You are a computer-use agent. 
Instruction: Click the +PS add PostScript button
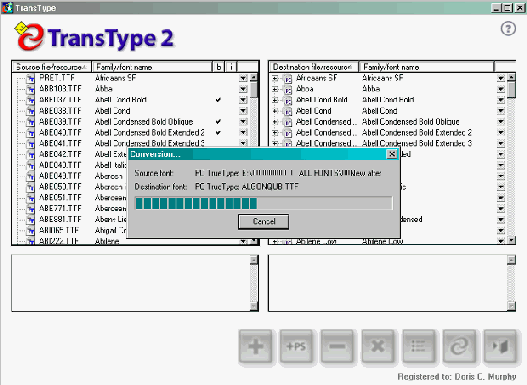[x=296, y=347]
